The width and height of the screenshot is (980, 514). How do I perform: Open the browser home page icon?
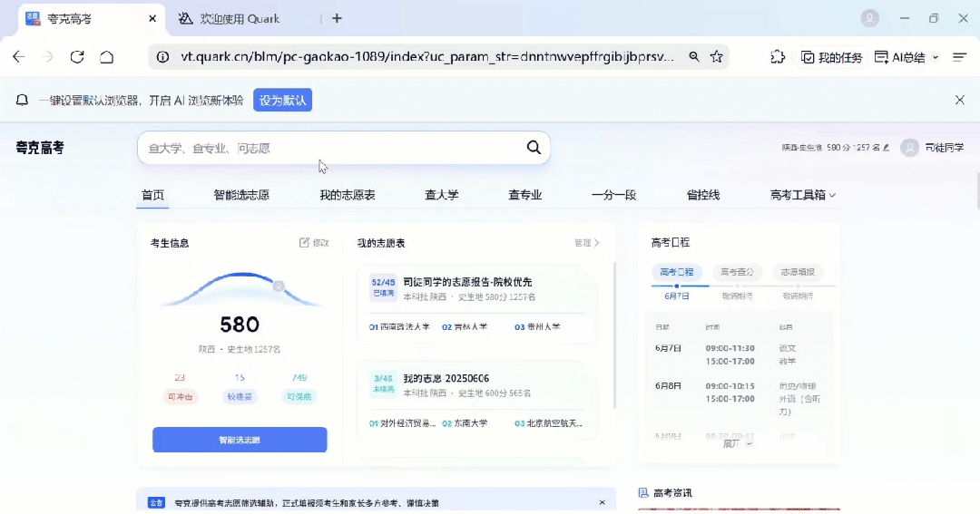[107, 57]
